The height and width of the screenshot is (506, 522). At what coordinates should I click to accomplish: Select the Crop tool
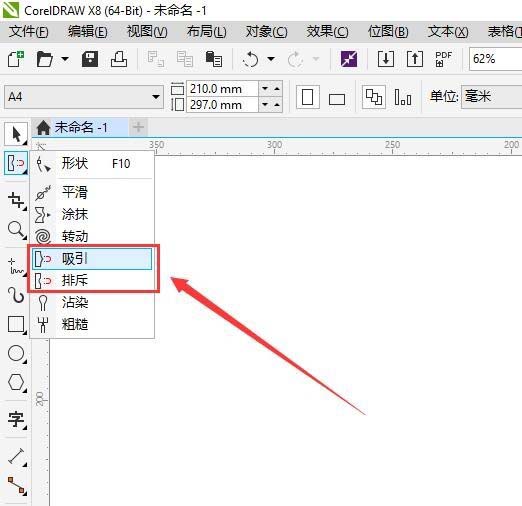pyautogui.click(x=17, y=201)
